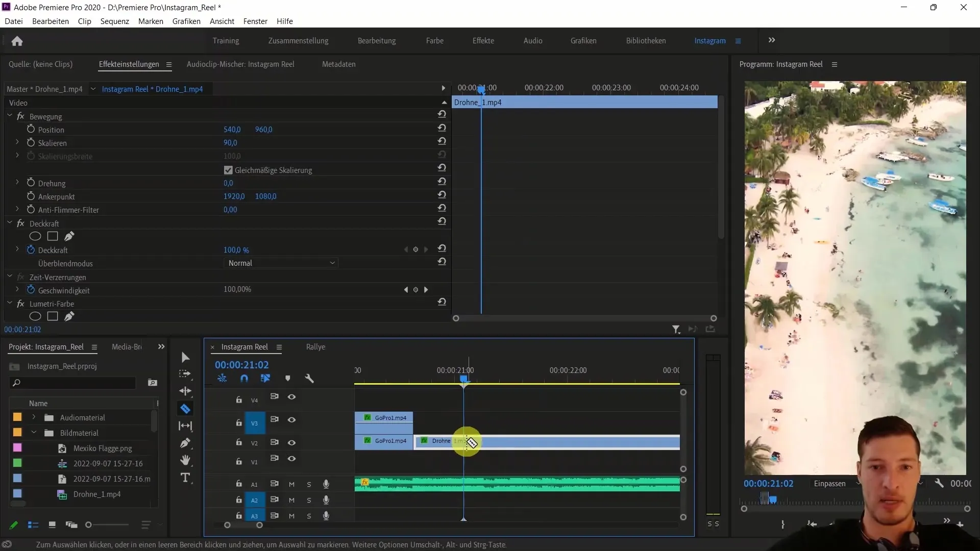Open program monitor settings wrench
This screenshot has height=551, width=980.
(939, 483)
